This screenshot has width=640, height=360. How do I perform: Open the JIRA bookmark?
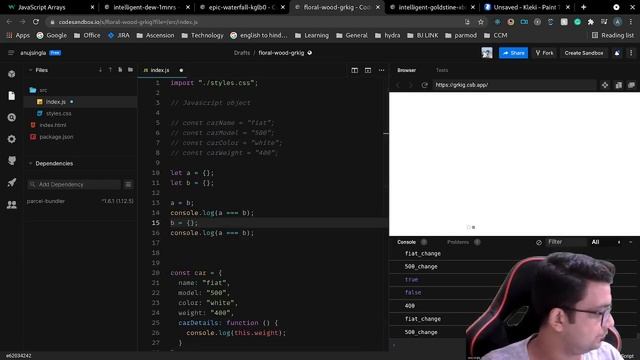pos(119,36)
